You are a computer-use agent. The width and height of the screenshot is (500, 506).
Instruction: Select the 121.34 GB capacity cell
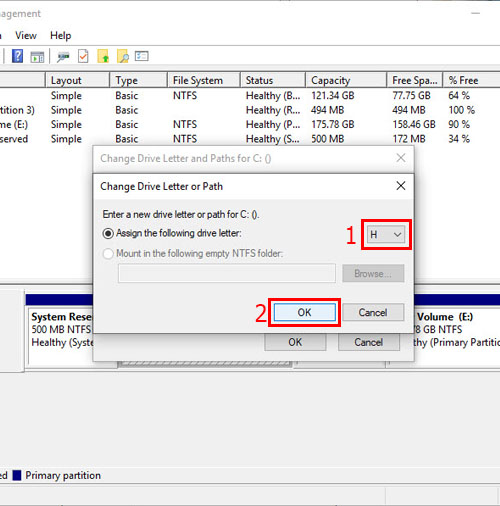coord(333,96)
